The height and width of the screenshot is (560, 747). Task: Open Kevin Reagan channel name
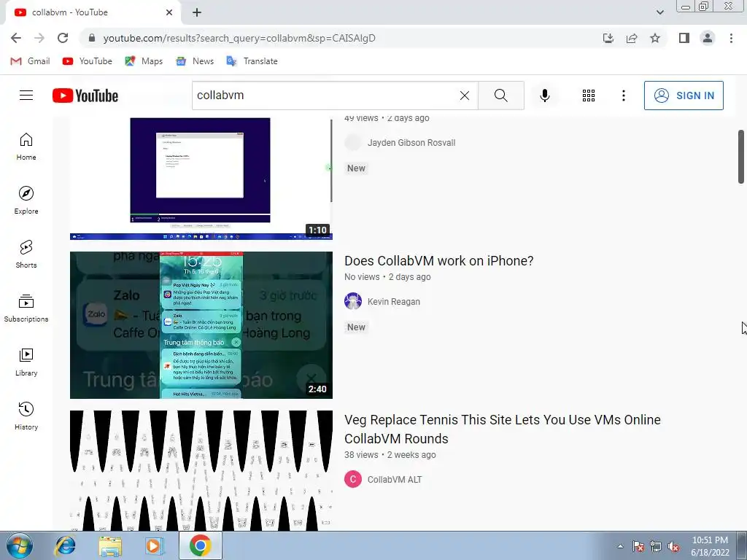point(393,301)
